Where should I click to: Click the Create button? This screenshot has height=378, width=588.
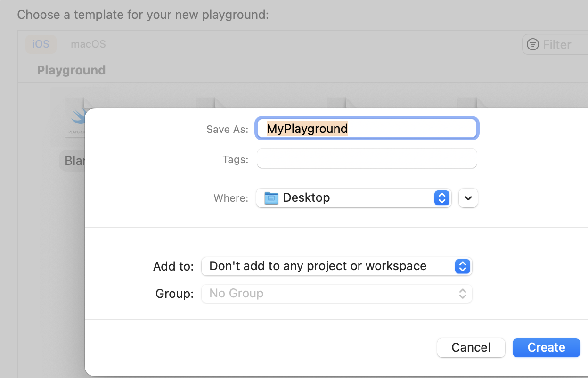click(546, 348)
